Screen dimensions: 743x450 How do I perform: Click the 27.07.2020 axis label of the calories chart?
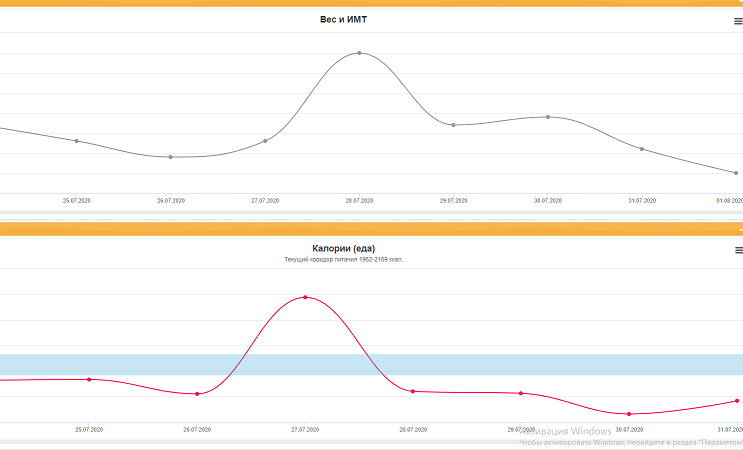(x=305, y=430)
